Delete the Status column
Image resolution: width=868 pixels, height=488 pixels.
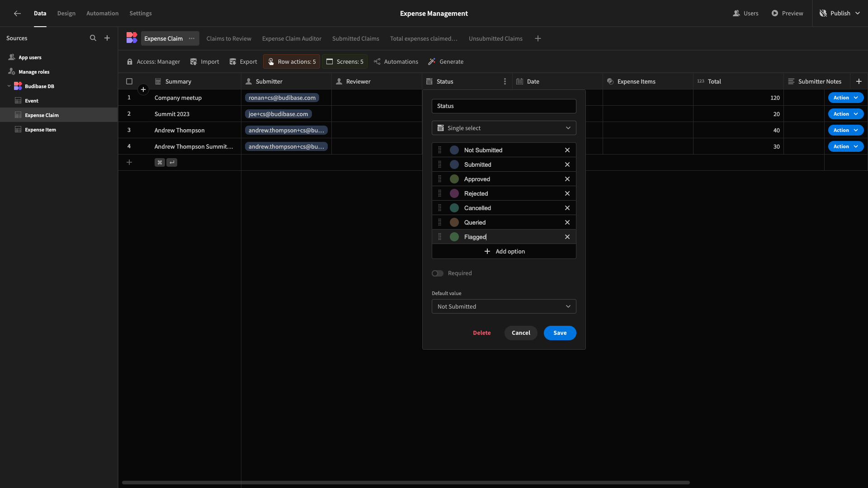click(481, 333)
